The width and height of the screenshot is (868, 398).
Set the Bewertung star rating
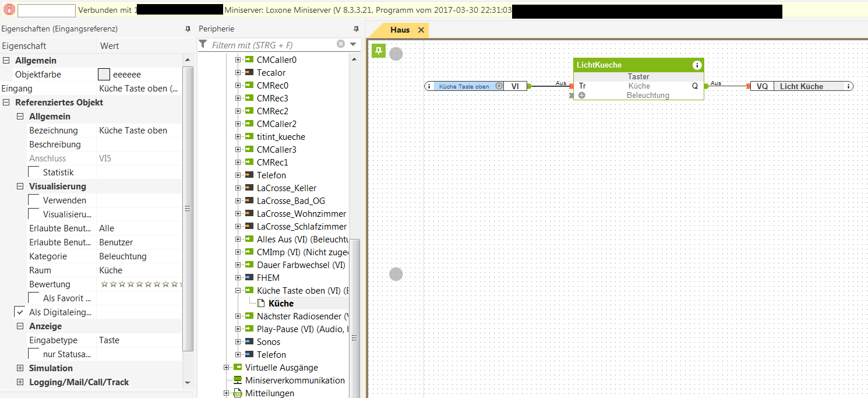(x=140, y=284)
